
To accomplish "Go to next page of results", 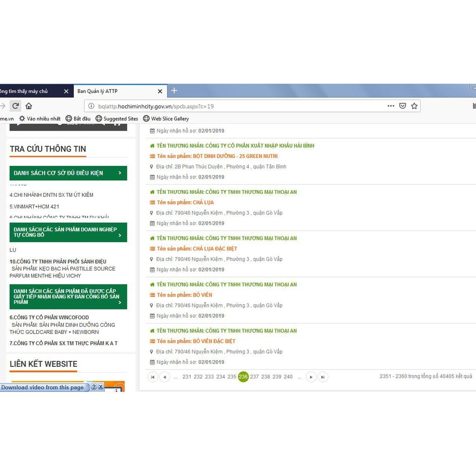I will coord(311,377).
